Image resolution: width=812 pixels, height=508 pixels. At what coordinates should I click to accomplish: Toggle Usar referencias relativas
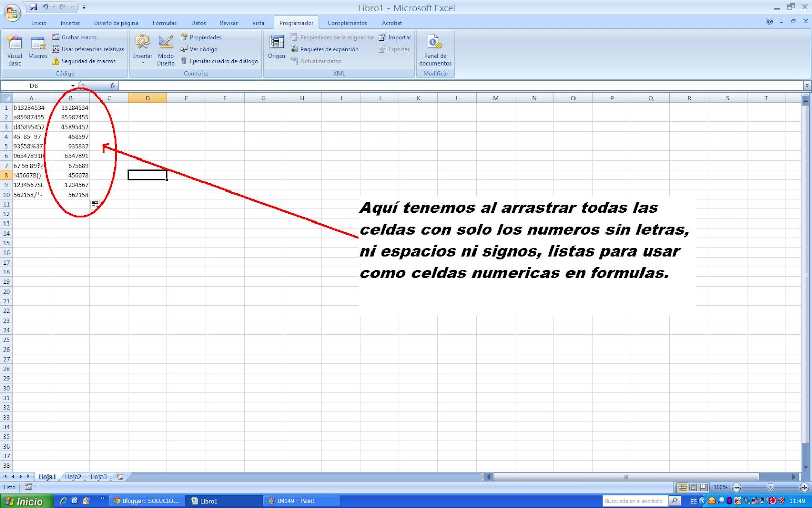click(x=88, y=49)
